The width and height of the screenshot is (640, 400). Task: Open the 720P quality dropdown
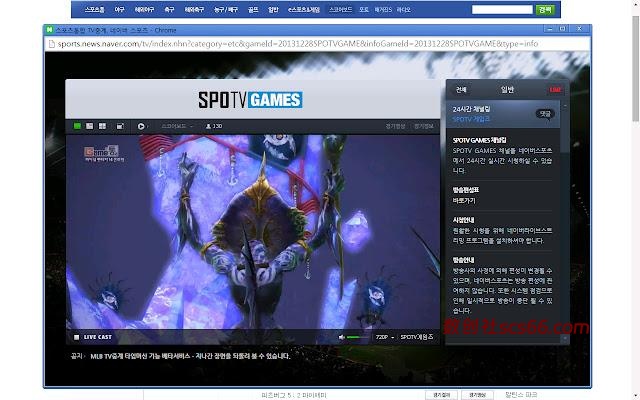coord(384,337)
